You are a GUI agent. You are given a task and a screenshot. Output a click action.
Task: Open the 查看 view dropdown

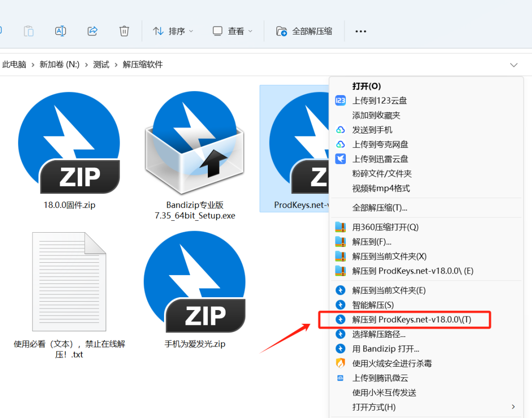click(233, 31)
